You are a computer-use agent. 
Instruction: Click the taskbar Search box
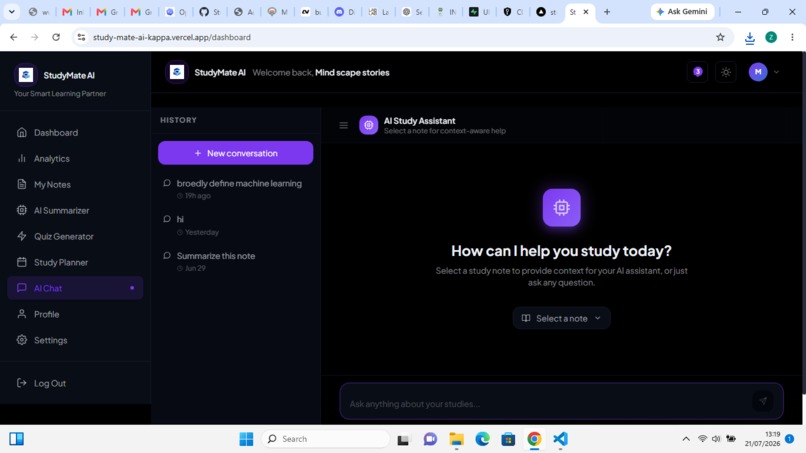click(x=325, y=439)
